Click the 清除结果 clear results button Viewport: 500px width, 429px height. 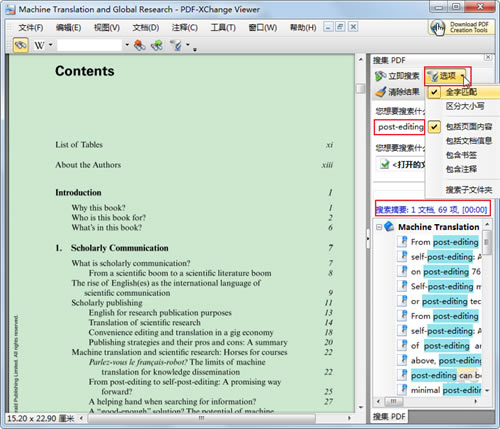click(397, 92)
